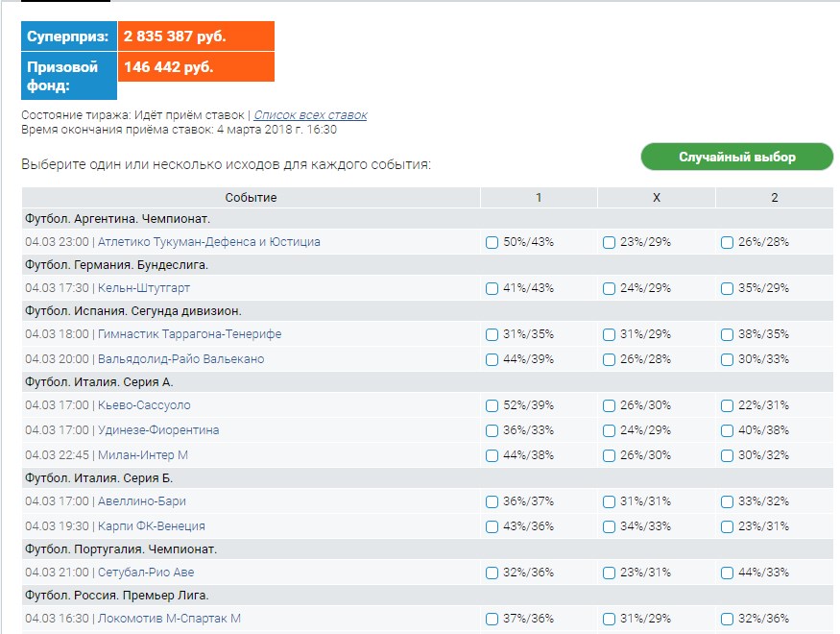This screenshot has width=840, height=634.
Task: Check outcome 1 for Атлетико Тукуман-Дефенса и Юстиция
Action: pos(492,243)
